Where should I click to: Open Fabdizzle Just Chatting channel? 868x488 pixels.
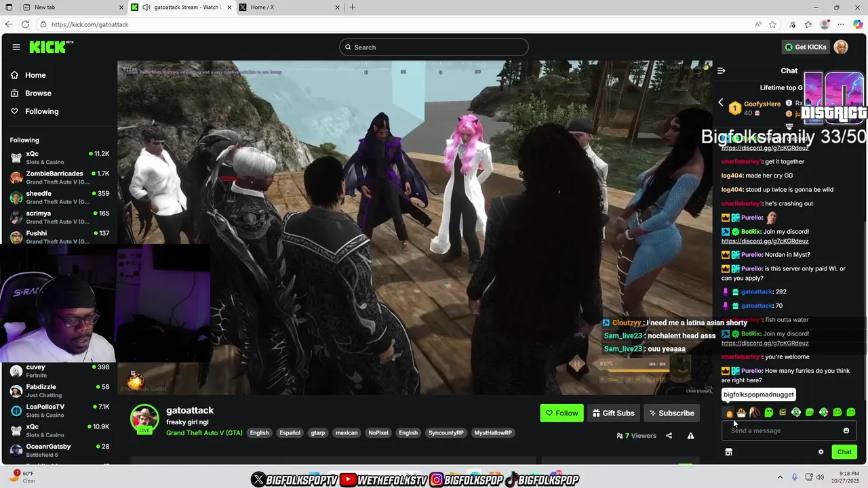60,391
